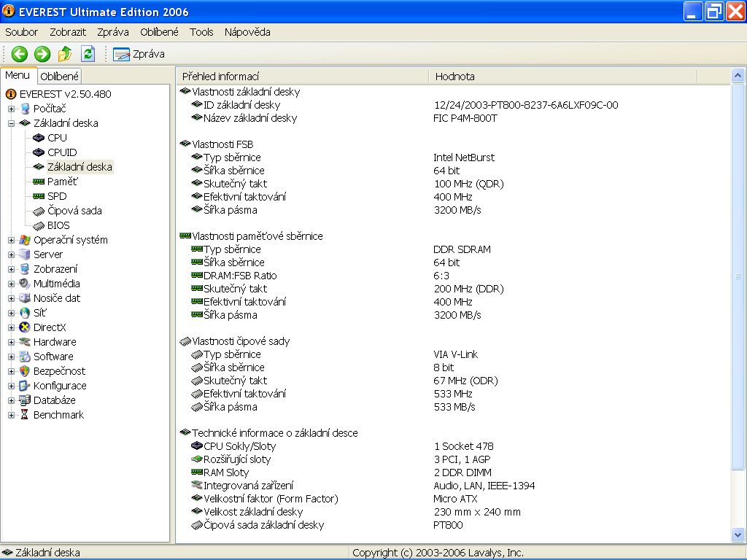Click the green Forward arrow toolbar icon
Image resolution: width=747 pixels, height=560 pixels.
point(42,53)
